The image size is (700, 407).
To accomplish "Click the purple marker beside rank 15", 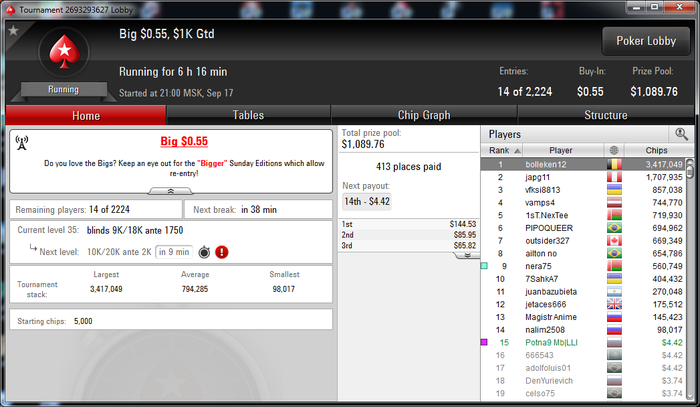I will tap(484, 342).
